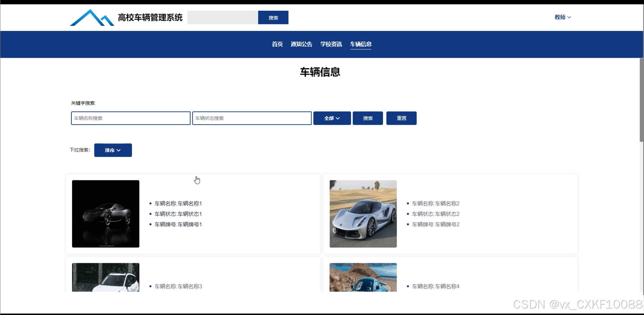This screenshot has height=315, width=644.
Task: Focus the top header search field
Action: pyautogui.click(x=223, y=18)
